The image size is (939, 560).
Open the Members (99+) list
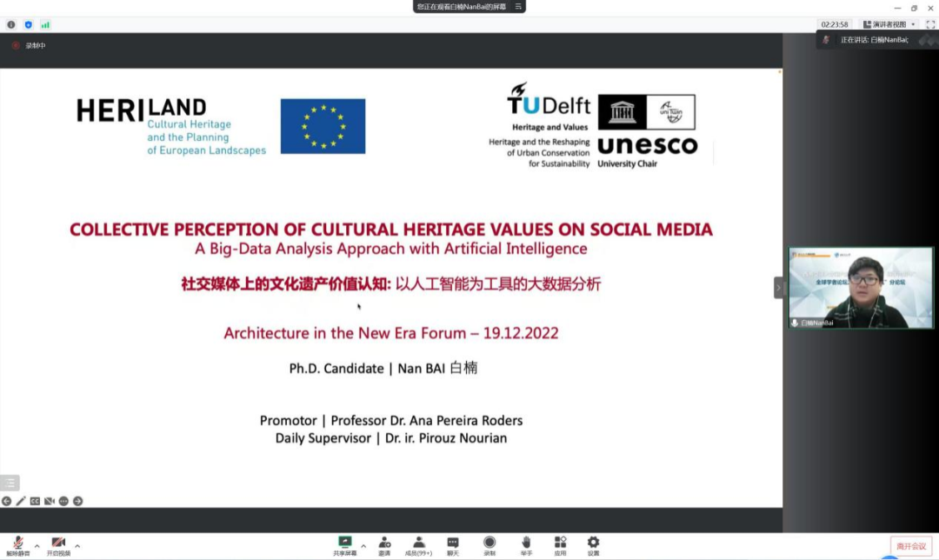(419, 543)
